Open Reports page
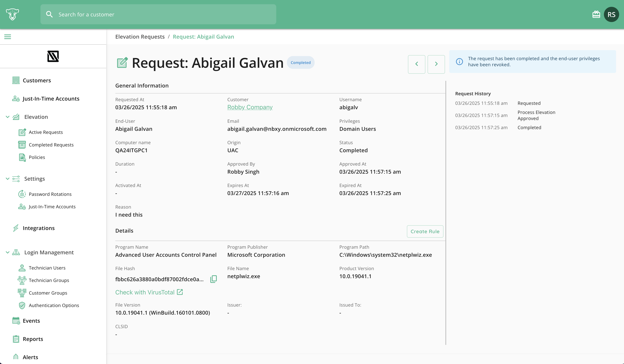Viewport: 624px width, 364px height. 33,339
